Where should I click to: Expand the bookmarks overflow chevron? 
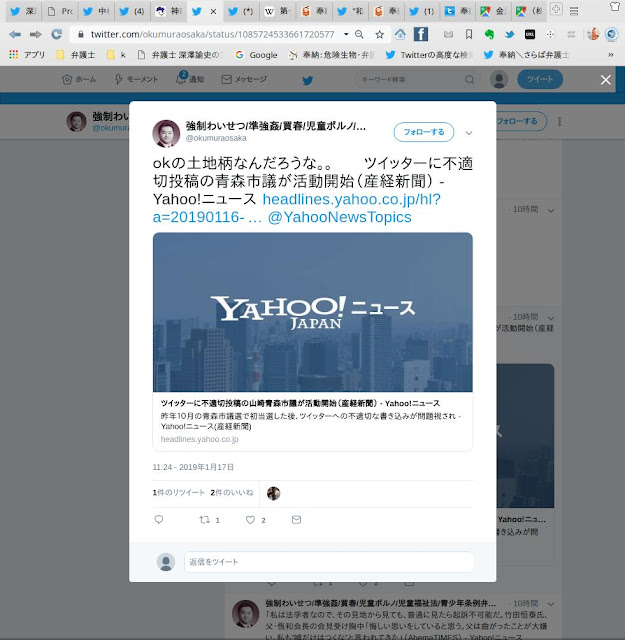click(x=610, y=55)
